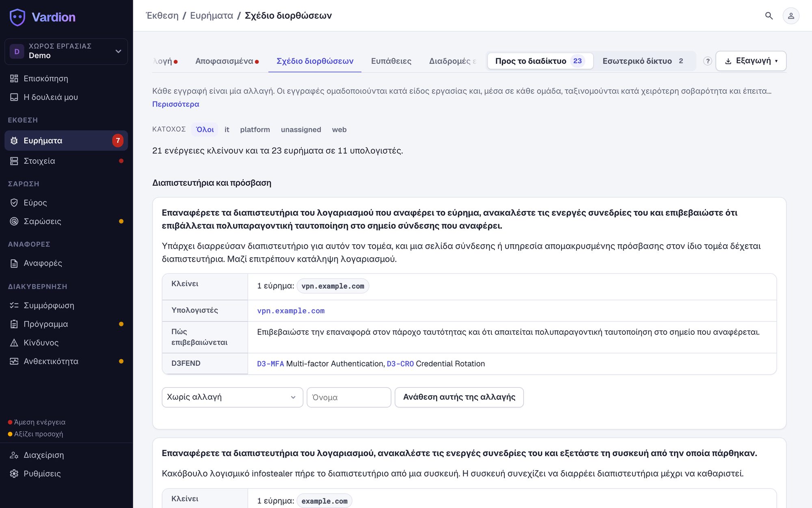Click Έκθεση breadcrumb link
This screenshot has width=812, height=508.
tap(162, 15)
